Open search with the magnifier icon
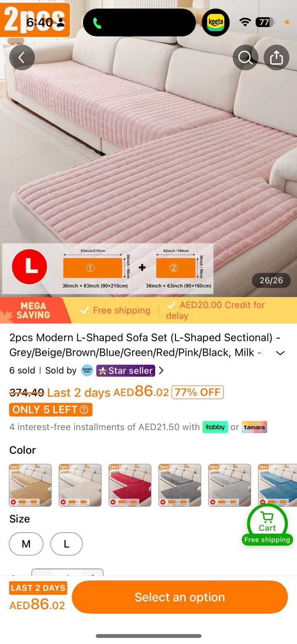Viewport: 297px width, 644px height. [245, 58]
